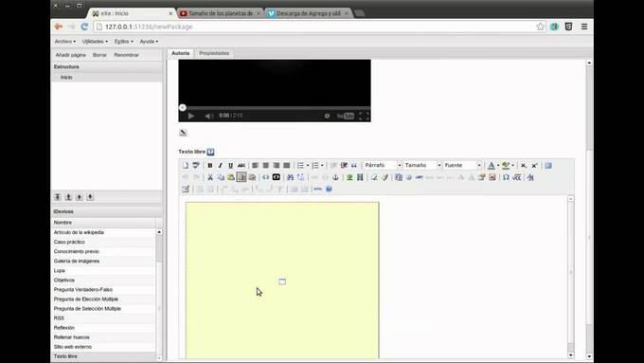Select the Galería de imágenes iDevice
The height and width of the screenshot is (363, 644).
coord(77,261)
